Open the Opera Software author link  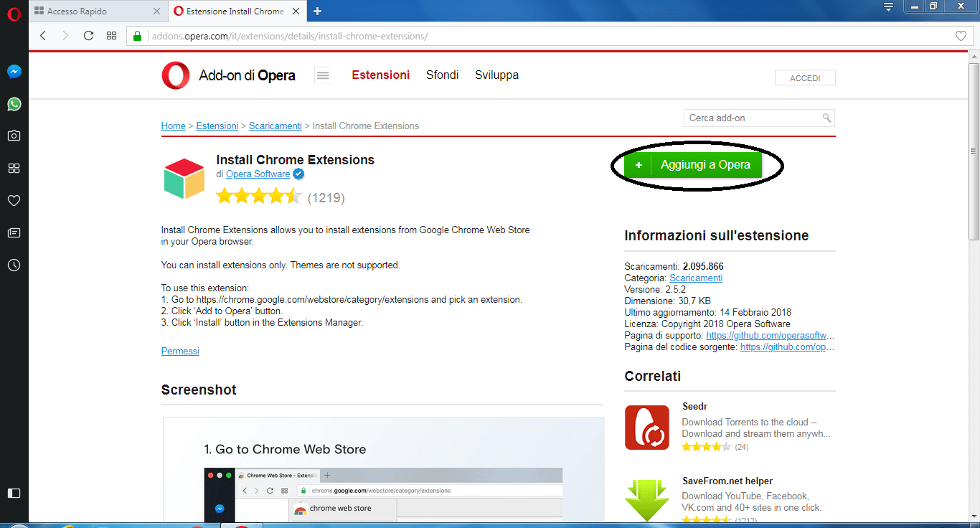pyautogui.click(x=258, y=174)
